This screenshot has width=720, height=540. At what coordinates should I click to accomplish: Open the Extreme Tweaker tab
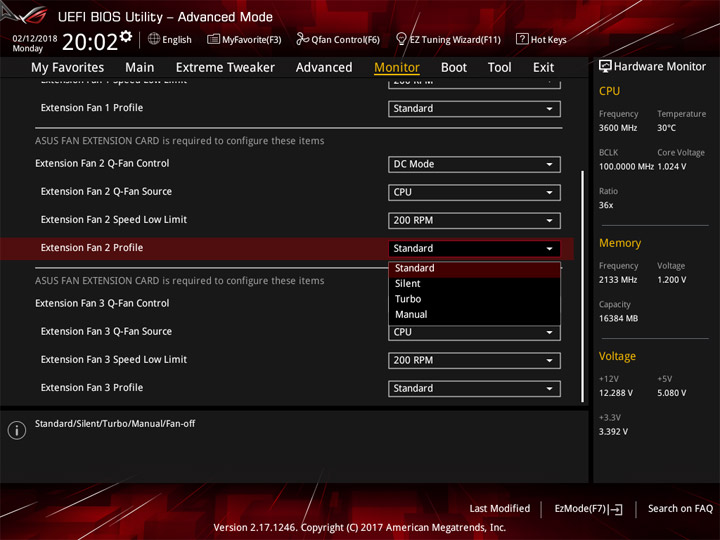pyautogui.click(x=225, y=68)
